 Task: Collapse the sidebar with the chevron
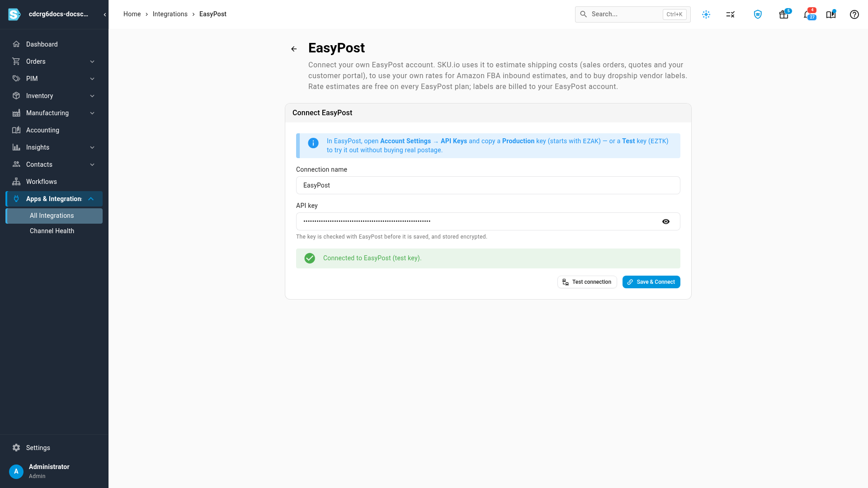coord(105,14)
